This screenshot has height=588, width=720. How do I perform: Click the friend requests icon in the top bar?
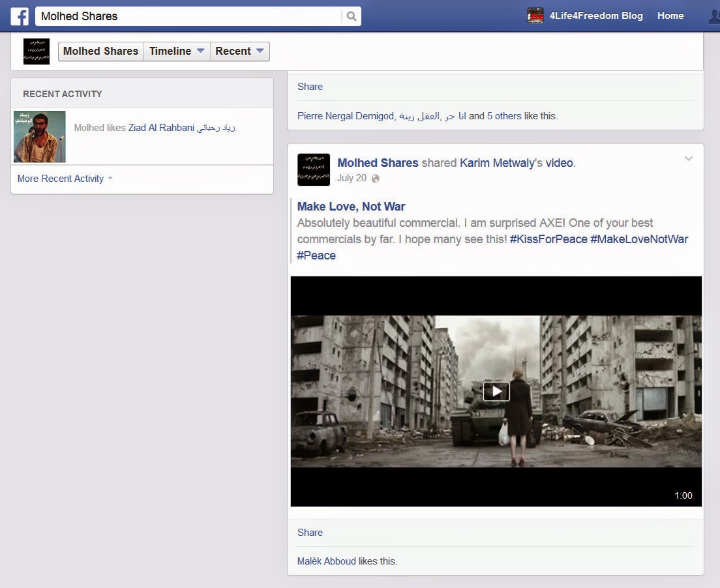tap(714, 16)
